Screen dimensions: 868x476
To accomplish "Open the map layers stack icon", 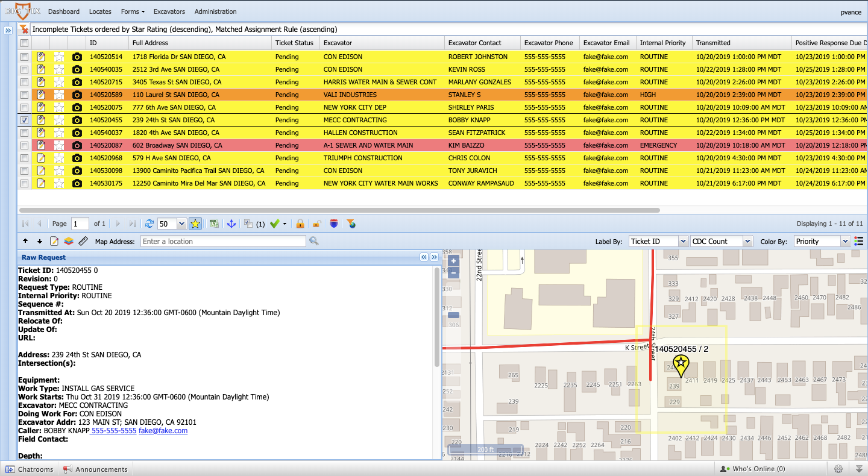I will click(69, 241).
